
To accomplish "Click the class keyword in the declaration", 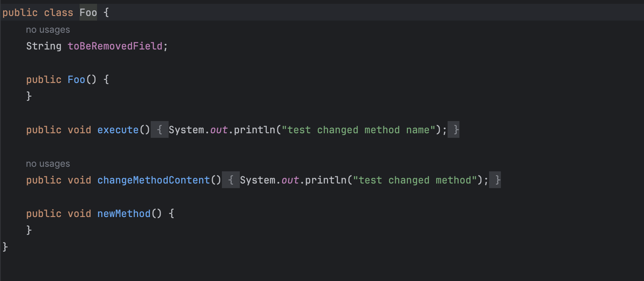I will coord(58,13).
